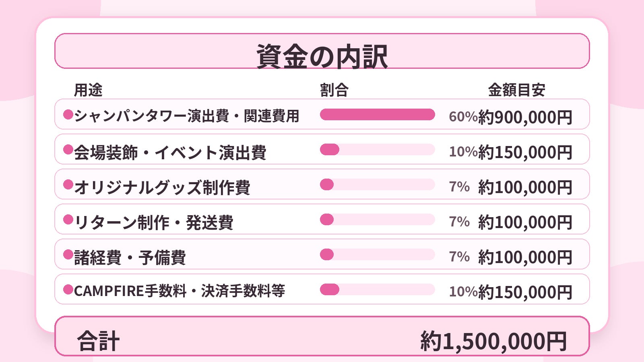Click the 合計 label
This screenshot has width=644, height=362.
pyautogui.click(x=98, y=341)
